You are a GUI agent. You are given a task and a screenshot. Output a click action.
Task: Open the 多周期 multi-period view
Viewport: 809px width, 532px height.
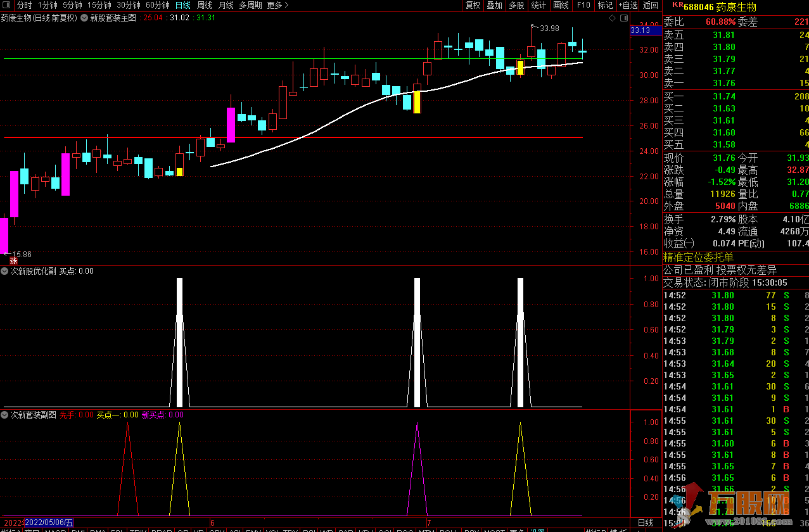coord(250,5)
